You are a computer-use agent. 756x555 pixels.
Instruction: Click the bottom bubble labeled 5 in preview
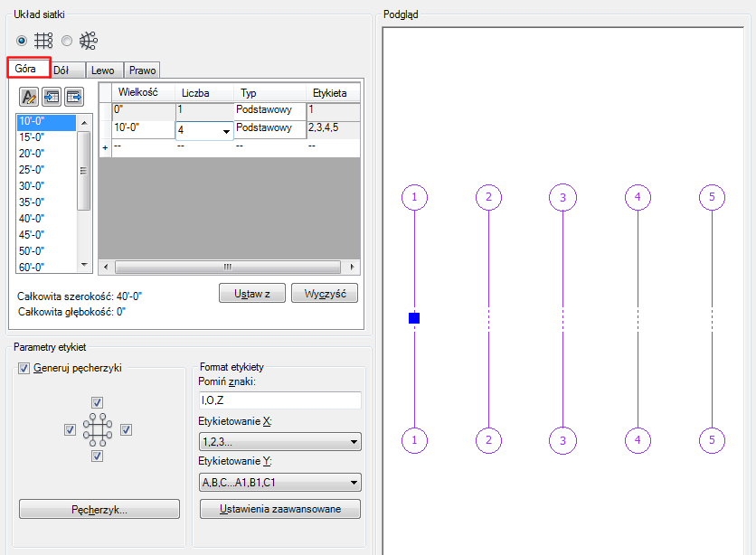[x=712, y=440]
